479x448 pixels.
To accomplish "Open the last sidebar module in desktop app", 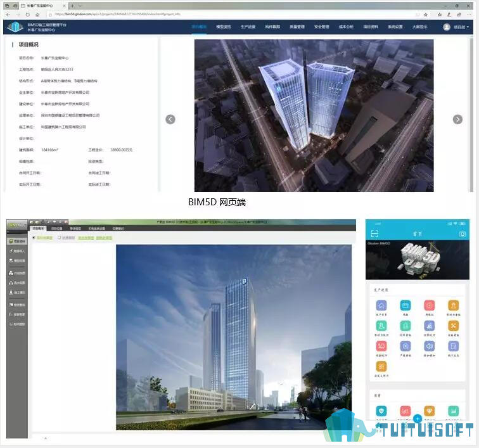I will coord(17,324).
